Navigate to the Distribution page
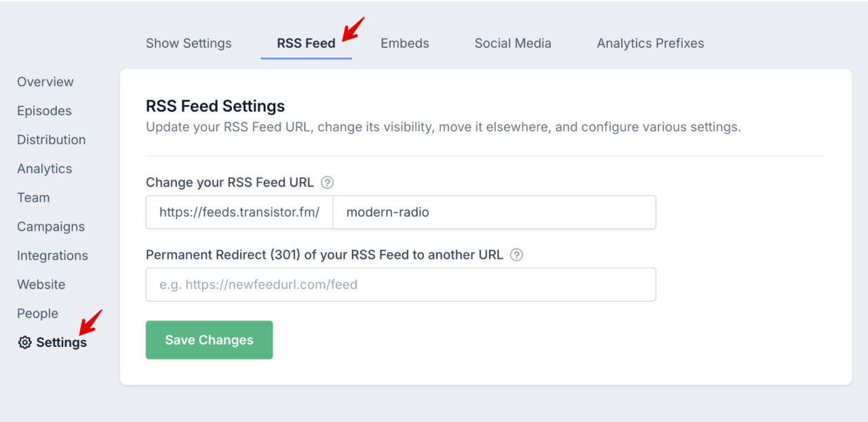 click(x=51, y=140)
